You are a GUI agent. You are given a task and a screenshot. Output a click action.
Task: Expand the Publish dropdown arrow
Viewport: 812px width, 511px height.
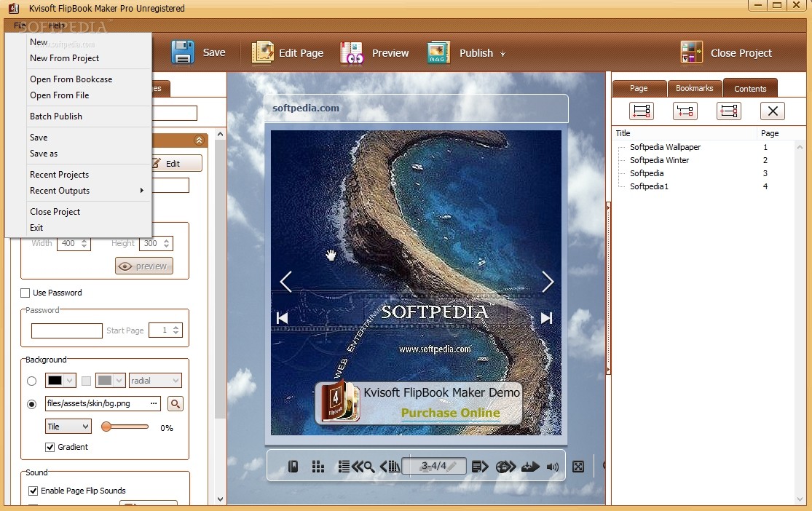pos(502,53)
